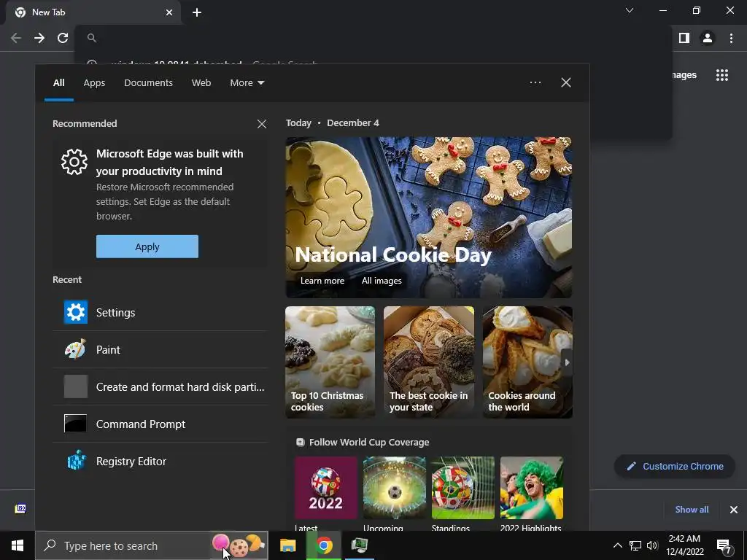The width and height of the screenshot is (747, 560).
Task: Open The best cookie in your state card
Action: [428, 362]
